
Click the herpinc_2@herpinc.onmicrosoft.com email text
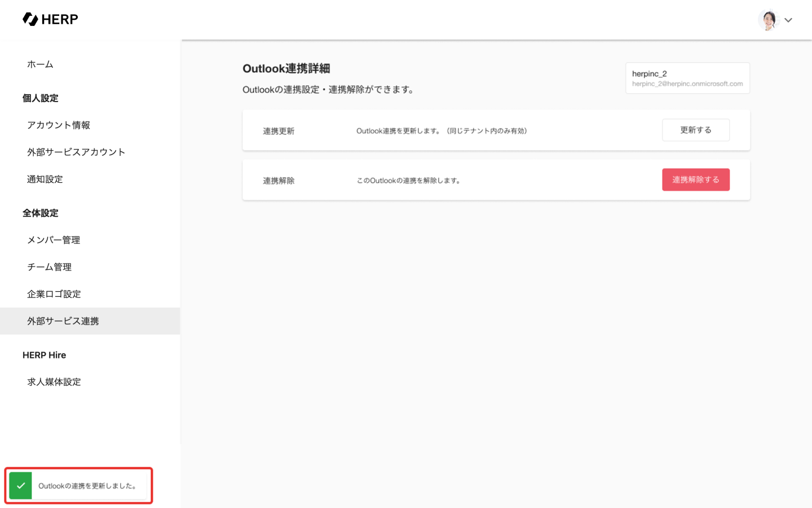[687, 84]
